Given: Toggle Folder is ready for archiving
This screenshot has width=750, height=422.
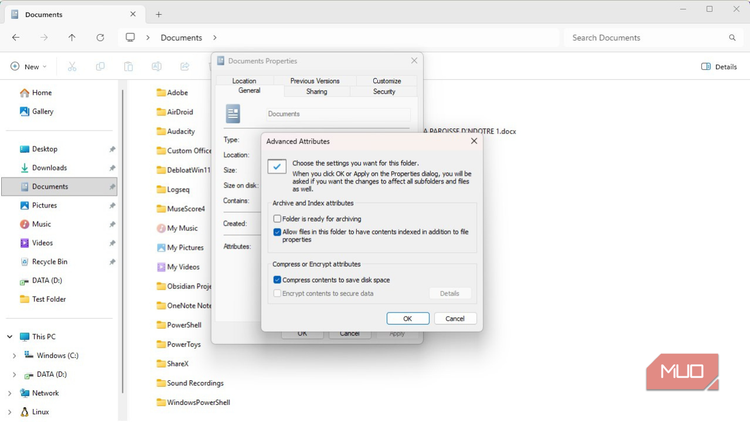Looking at the screenshot, I should pyautogui.click(x=277, y=219).
